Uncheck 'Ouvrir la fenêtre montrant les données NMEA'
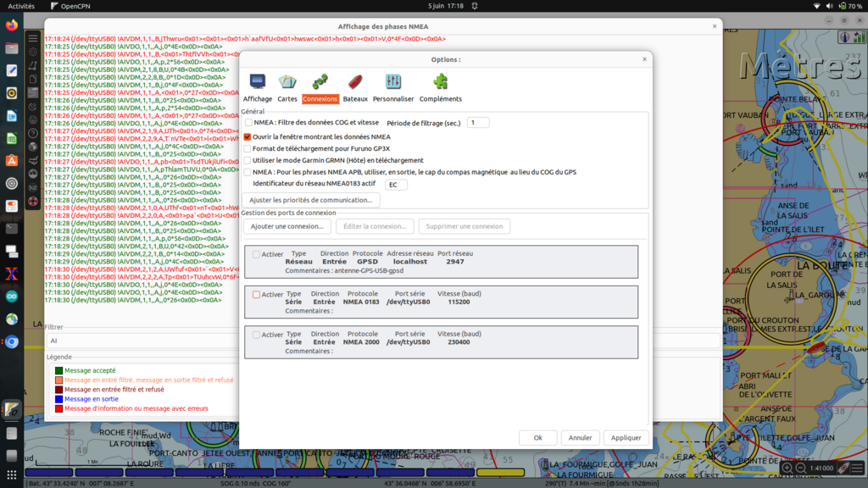Image resolution: width=868 pixels, height=488 pixels. (248, 136)
